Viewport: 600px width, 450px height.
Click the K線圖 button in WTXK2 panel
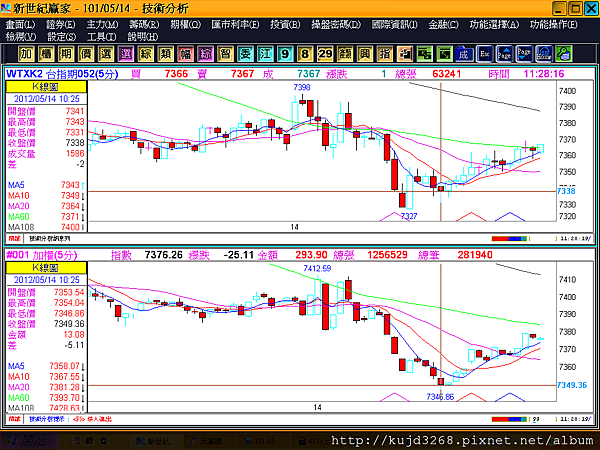click(46, 87)
